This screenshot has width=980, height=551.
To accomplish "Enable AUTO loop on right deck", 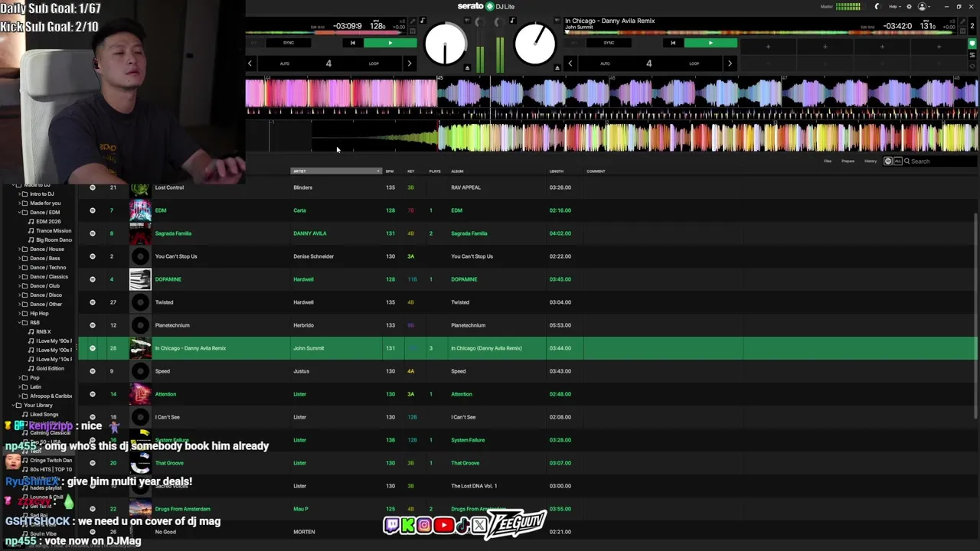I will click(x=605, y=64).
